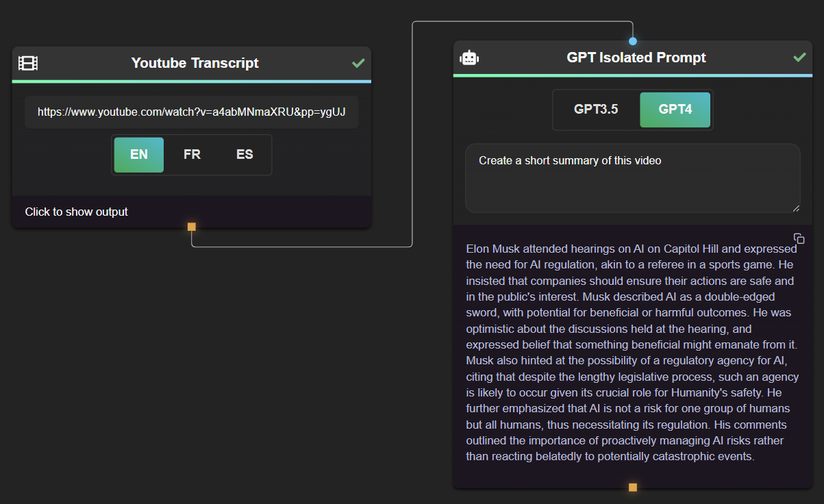The height and width of the screenshot is (504, 824).
Task: Click the blue input handle above GPT Isolated Prompt
Action: tap(633, 41)
